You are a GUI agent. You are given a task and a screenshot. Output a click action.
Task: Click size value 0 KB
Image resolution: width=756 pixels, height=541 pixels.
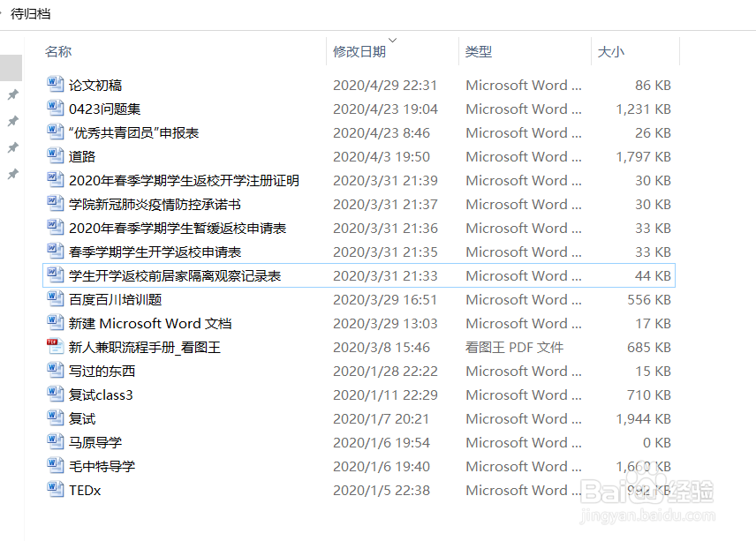tap(657, 443)
